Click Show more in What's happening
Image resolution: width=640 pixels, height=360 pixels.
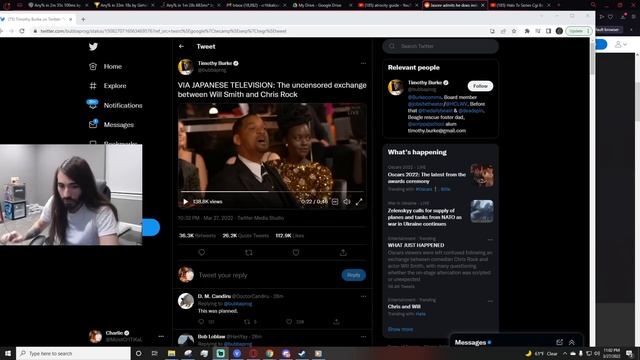pyautogui.click(x=400, y=329)
